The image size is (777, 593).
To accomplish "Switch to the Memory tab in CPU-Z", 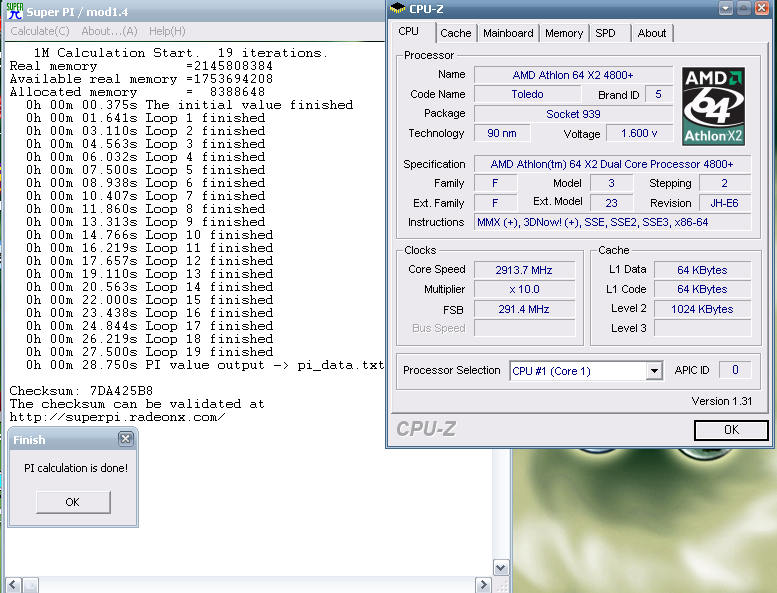I will click(x=564, y=33).
